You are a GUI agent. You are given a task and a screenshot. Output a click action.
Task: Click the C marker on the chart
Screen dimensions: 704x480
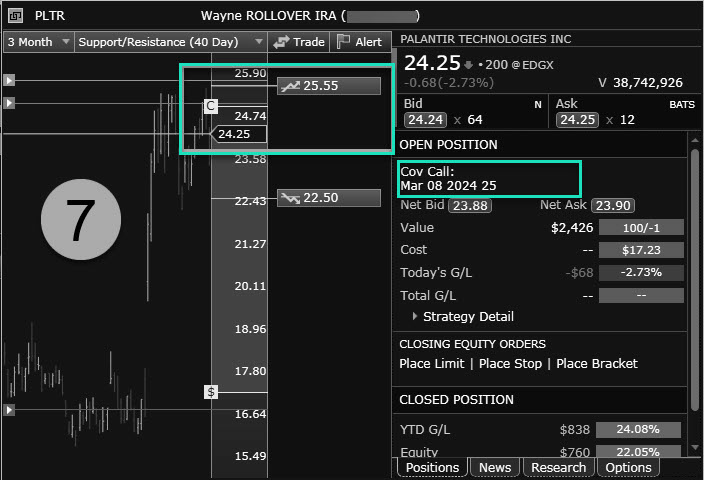(x=210, y=105)
